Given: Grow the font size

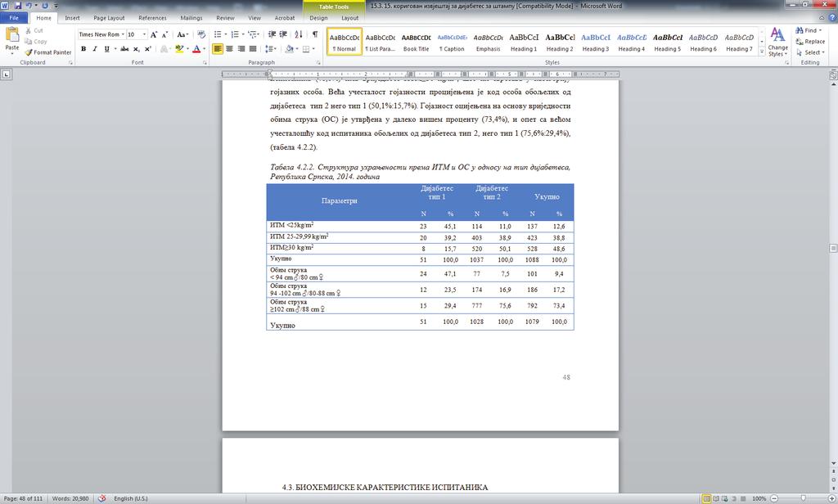Looking at the screenshot, I should (154, 34).
